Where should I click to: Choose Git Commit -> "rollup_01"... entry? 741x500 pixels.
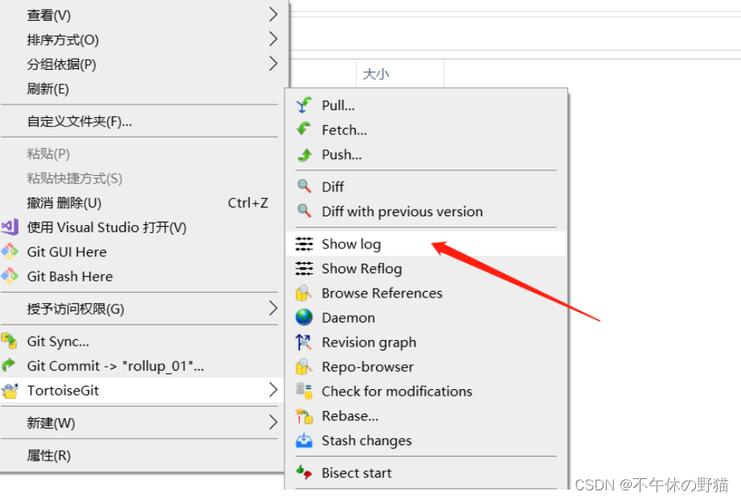pos(142,366)
